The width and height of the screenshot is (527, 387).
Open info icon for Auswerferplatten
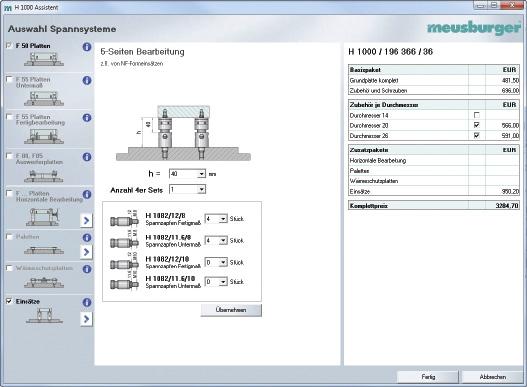[x=87, y=157]
